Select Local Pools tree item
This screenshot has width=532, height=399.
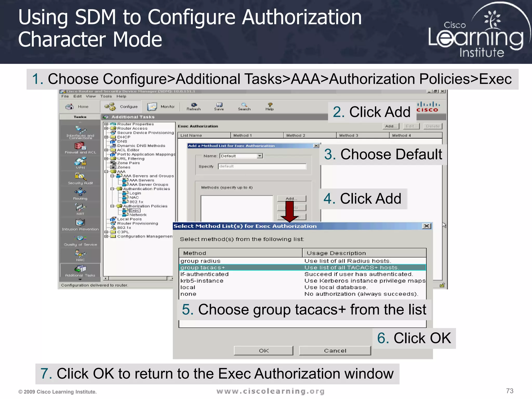(x=129, y=219)
